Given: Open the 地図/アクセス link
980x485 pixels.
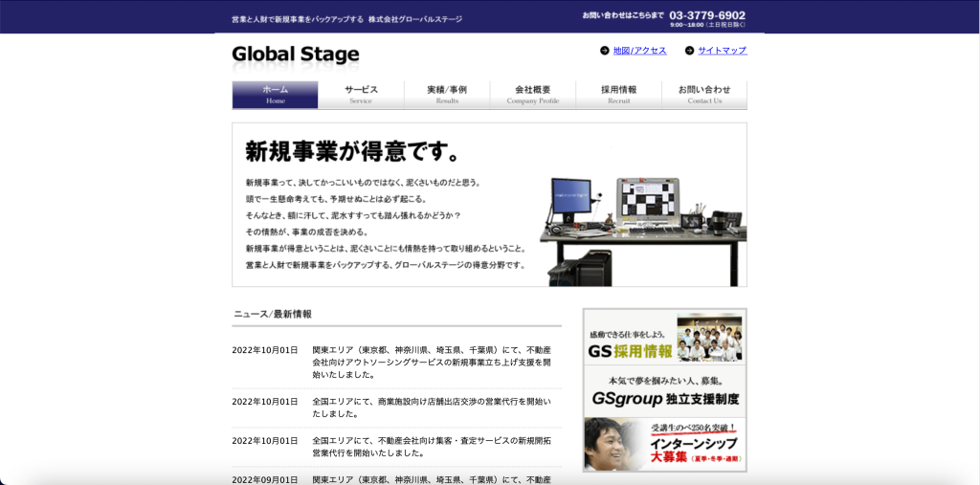Looking at the screenshot, I should pyautogui.click(x=639, y=51).
